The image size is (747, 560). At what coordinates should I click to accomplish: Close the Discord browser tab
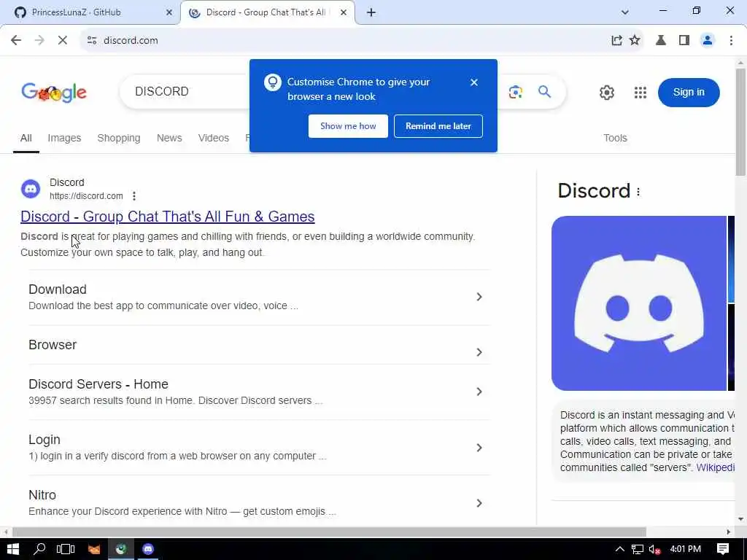click(x=343, y=12)
